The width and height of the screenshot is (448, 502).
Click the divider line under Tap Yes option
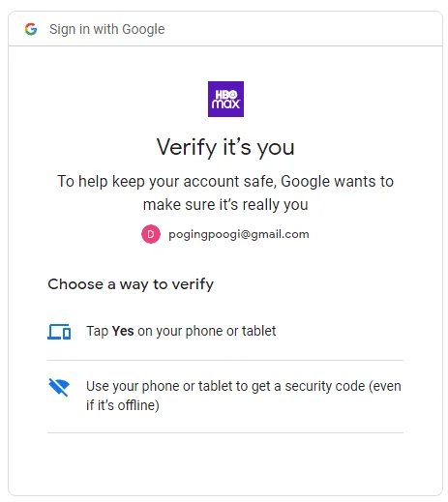pos(225,360)
